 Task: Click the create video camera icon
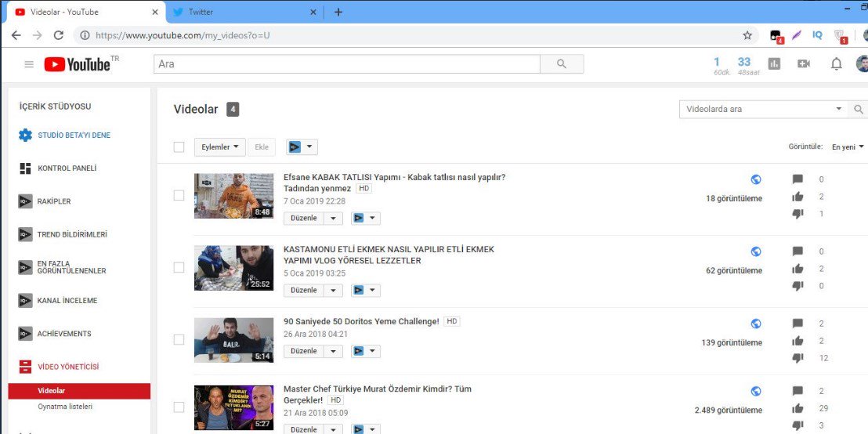click(x=804, y=63)
